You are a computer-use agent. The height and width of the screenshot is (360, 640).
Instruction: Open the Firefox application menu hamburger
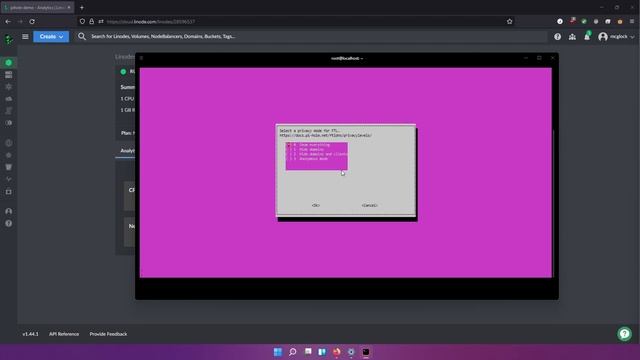(632, 21)
